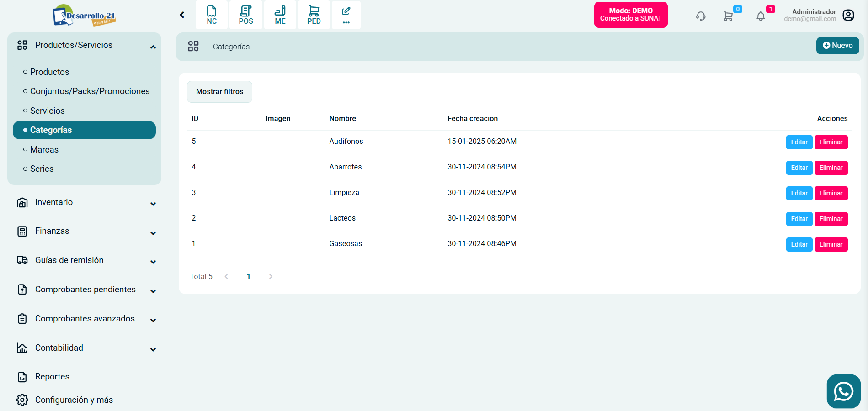Open the Productos submenu item
Viewport: 868px width, 411px height.
[x=49, y=72]
